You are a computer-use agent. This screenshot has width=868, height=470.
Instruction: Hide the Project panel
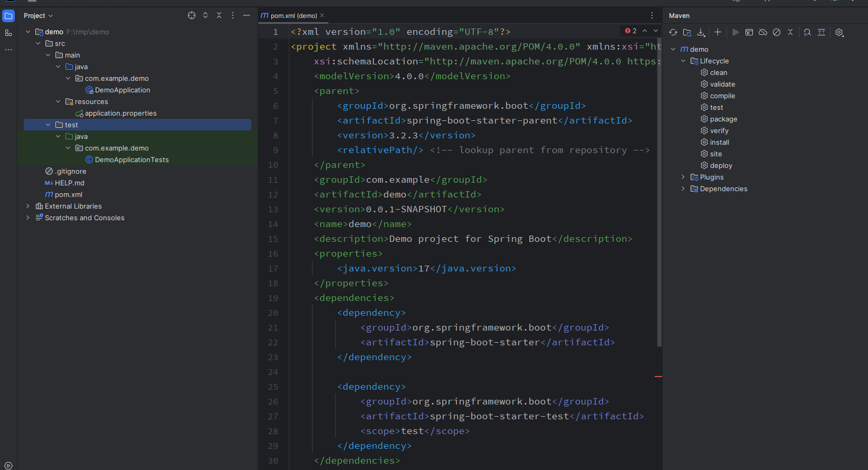(x=247, y=15)
